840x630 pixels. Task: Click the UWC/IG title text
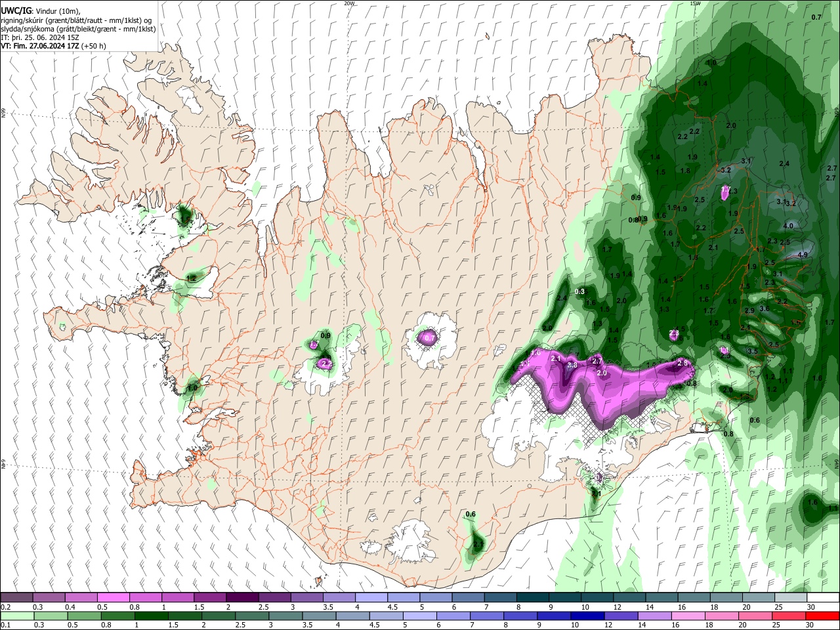tap(16, 11)
